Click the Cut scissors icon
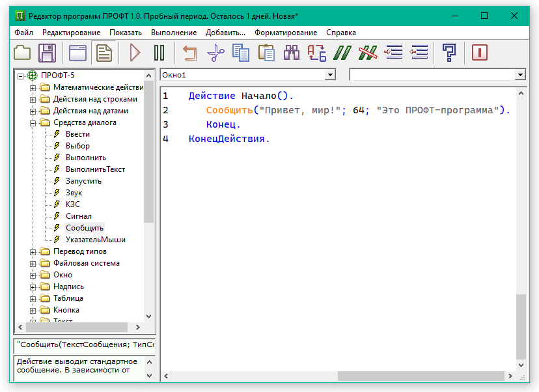Image resolution: width=539 pixels, height=392 pixels. click(215, 53)
